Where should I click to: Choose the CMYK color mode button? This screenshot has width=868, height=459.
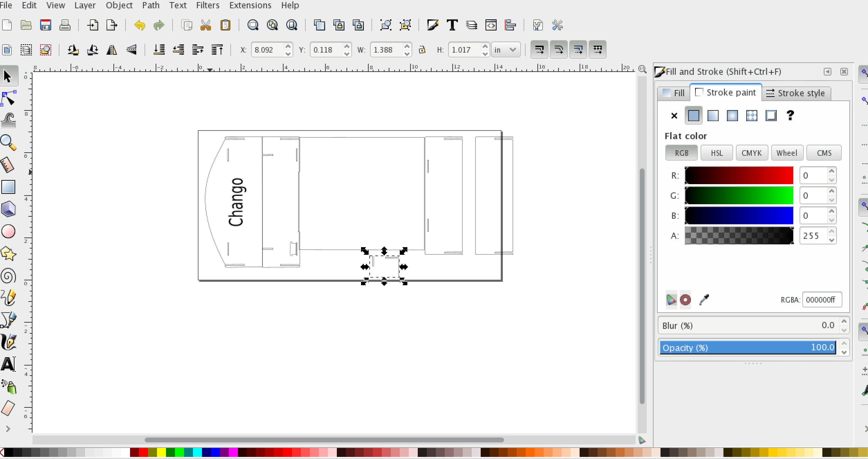point(752,153)
